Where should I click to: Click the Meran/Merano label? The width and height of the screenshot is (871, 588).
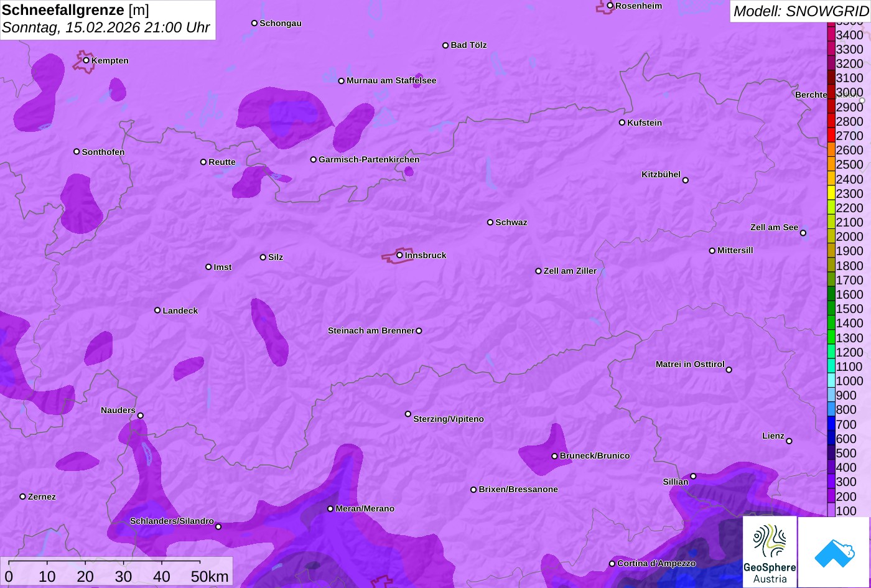coord(365,508)
